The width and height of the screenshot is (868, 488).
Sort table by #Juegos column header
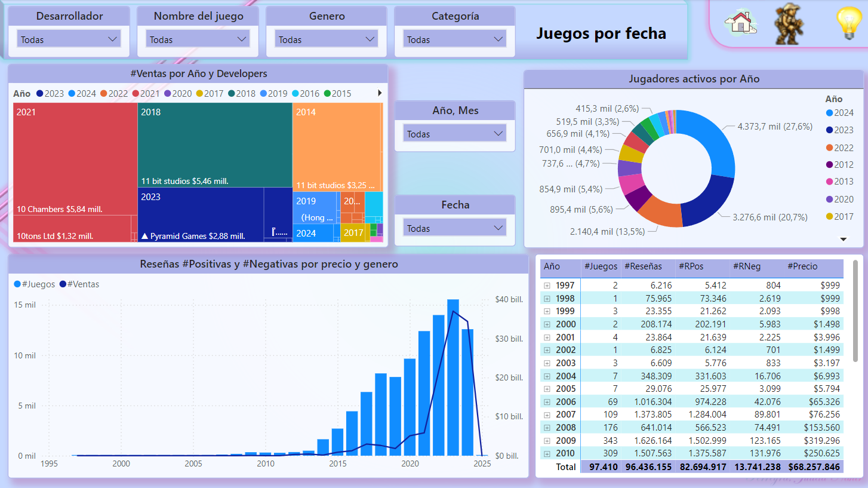600,266
